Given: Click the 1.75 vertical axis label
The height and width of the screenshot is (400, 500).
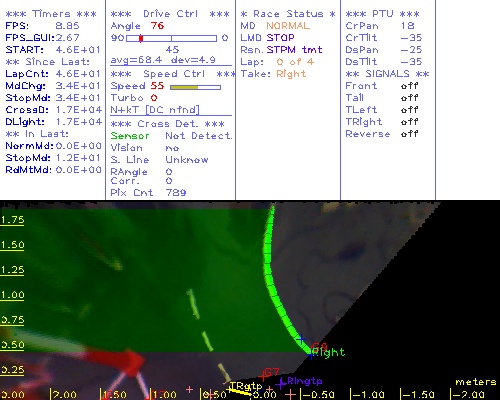Looking at the screenshot, I should tap(12, 220).
